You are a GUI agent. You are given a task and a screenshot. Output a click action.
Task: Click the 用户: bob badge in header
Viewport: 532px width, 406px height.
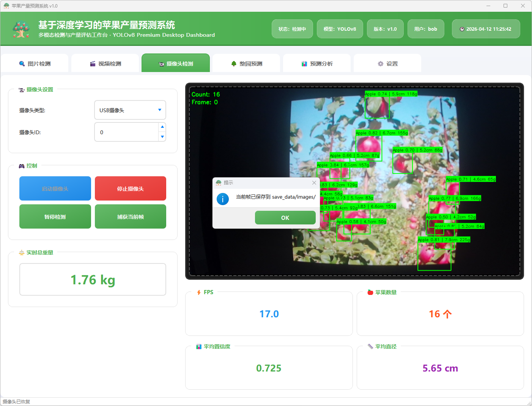(425, 29)
